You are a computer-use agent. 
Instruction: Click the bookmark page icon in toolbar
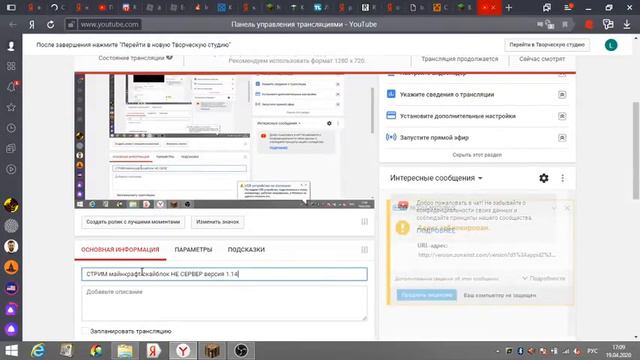coord(565,24)
